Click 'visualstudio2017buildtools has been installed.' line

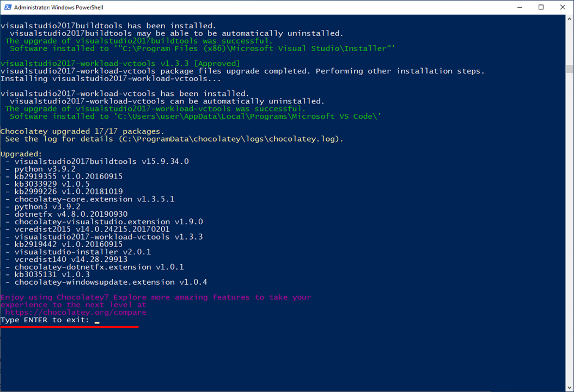(108, 26)
